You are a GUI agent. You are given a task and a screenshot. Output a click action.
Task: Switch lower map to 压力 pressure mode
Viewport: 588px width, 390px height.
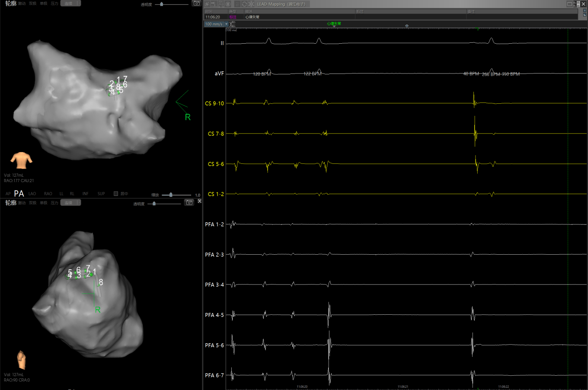tap(54, 203)
